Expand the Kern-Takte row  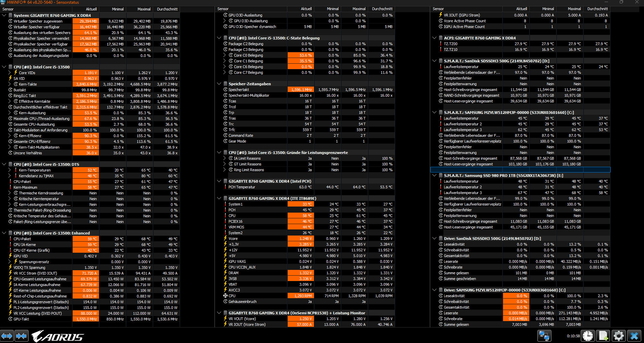pyautogui.click(x=9, y=84)
